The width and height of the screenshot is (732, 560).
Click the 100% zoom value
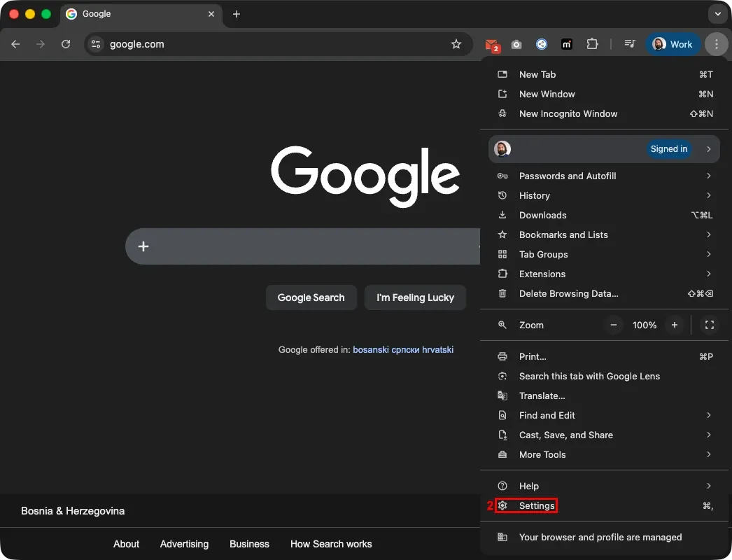tap(645, 325)
